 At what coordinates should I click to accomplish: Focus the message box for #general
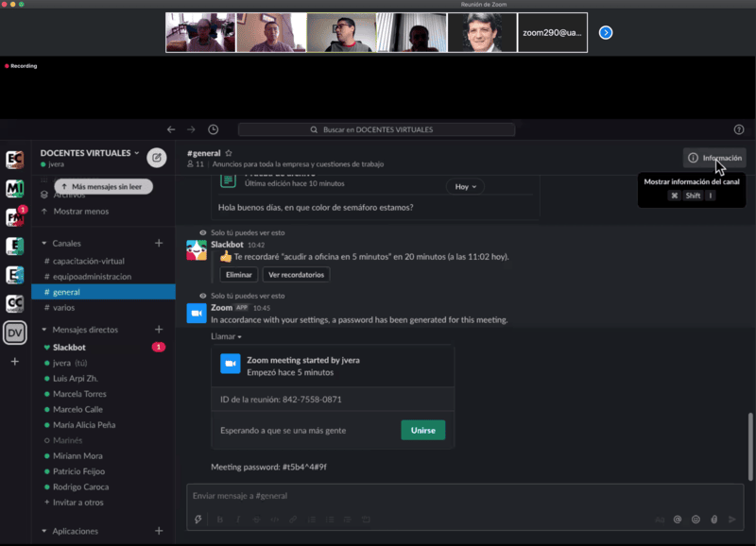point(465,496)
